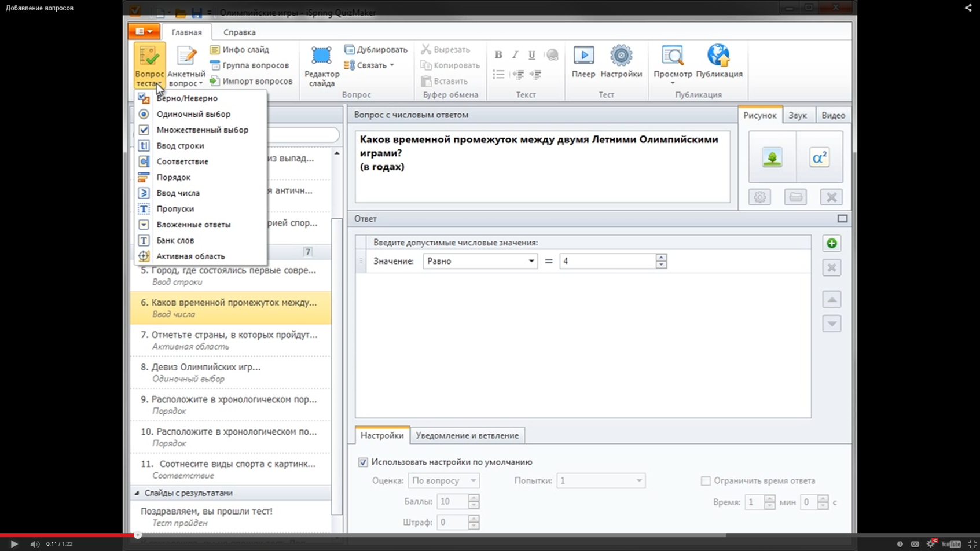Open the Анкетный вопрос survey question button
This screenshot has width=980, height=551.
point(186,67)
